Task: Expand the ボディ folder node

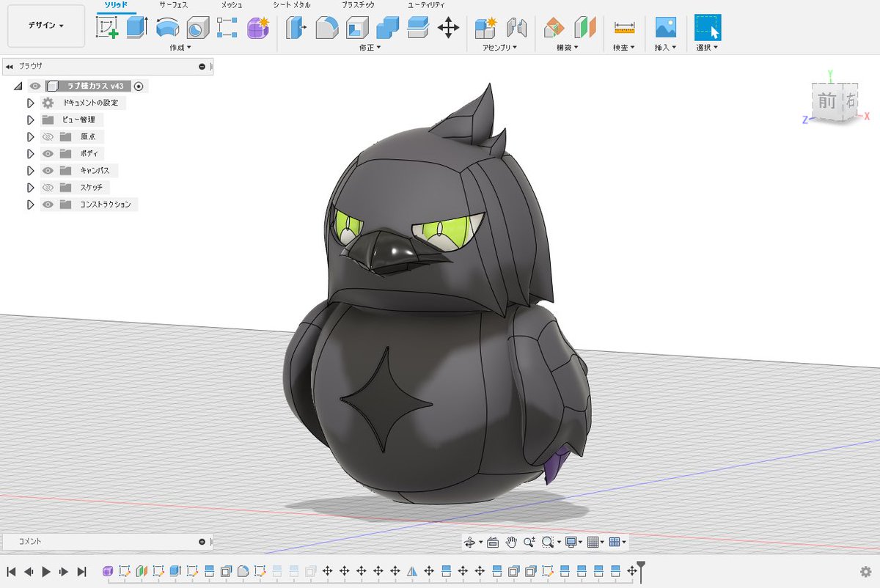Action: click(x=31, y=154)
